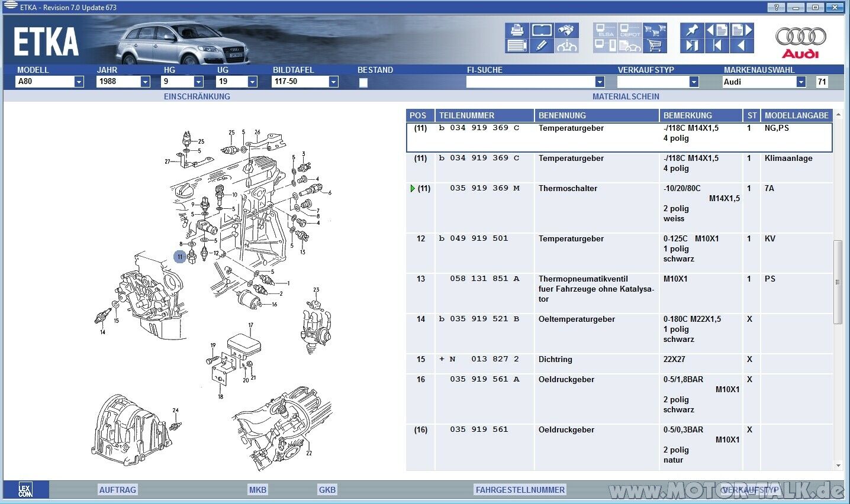Click the document with car icon

point(630,46)
